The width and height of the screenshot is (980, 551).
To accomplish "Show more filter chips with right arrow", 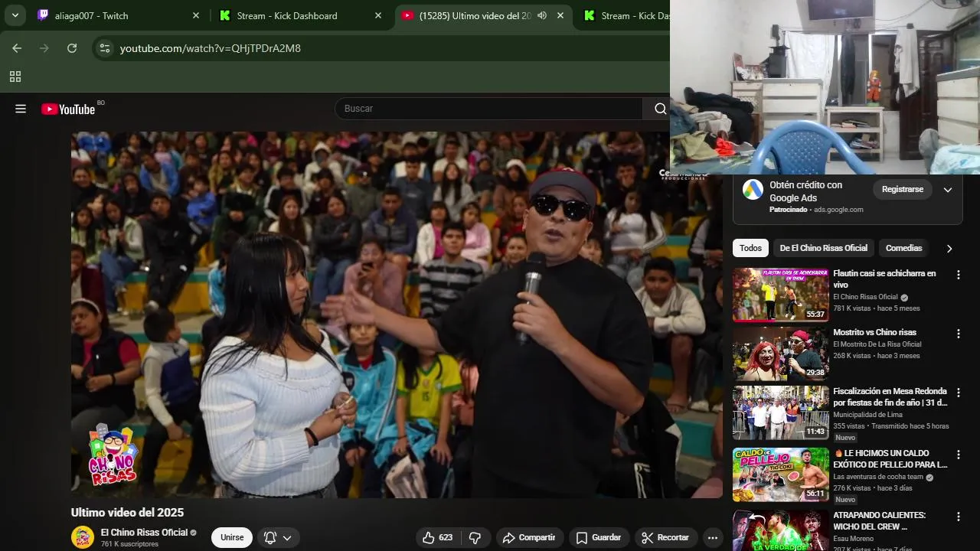I will pyautogui.click(x=949, y=249).
